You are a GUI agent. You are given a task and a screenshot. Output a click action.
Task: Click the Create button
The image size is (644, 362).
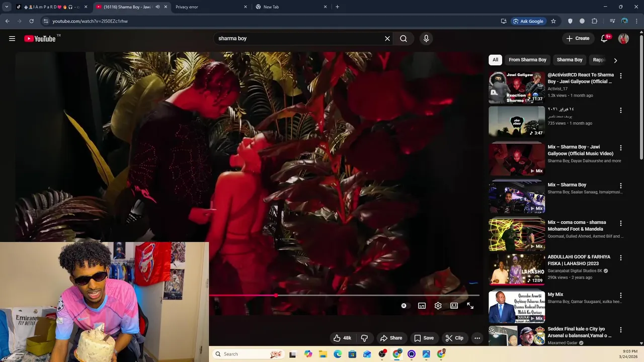578,39
